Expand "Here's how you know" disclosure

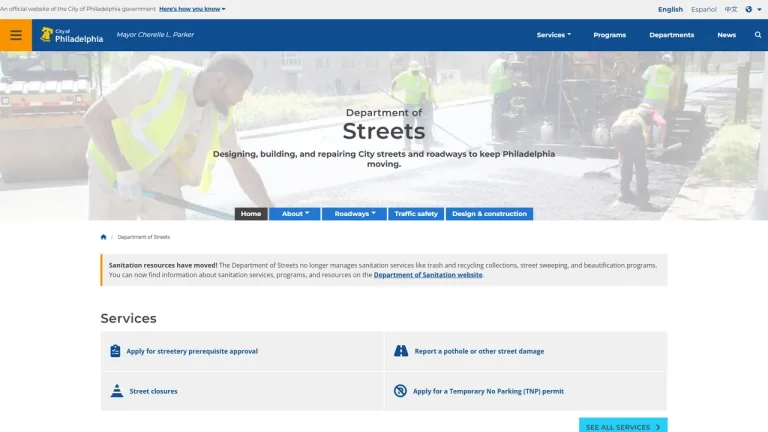coord(192,9)
